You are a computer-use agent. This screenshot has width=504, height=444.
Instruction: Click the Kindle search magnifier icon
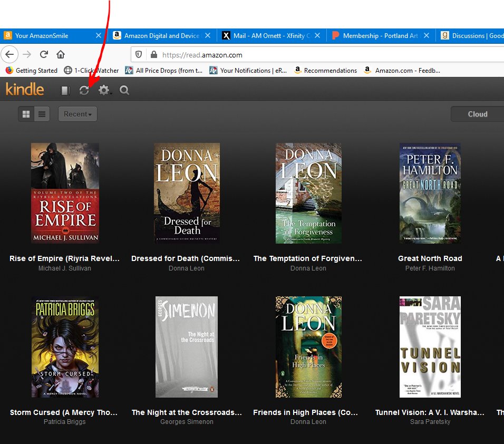pyautogui.click(x=124, y=91)
